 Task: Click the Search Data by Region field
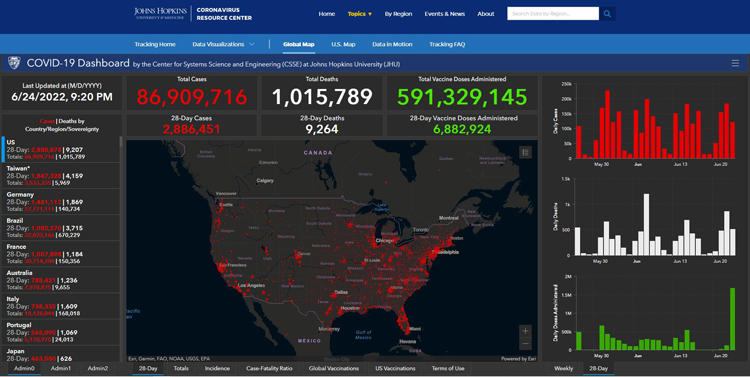(553, 14)
